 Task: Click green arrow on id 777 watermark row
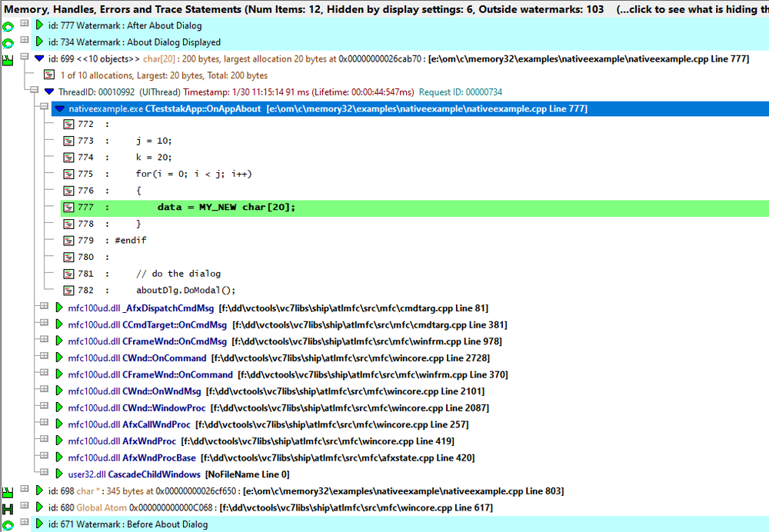click(x=40, y=25)
